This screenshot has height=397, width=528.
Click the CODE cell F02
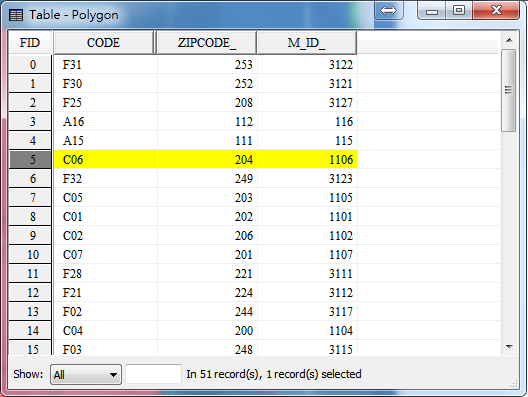(x=105, y=311)
